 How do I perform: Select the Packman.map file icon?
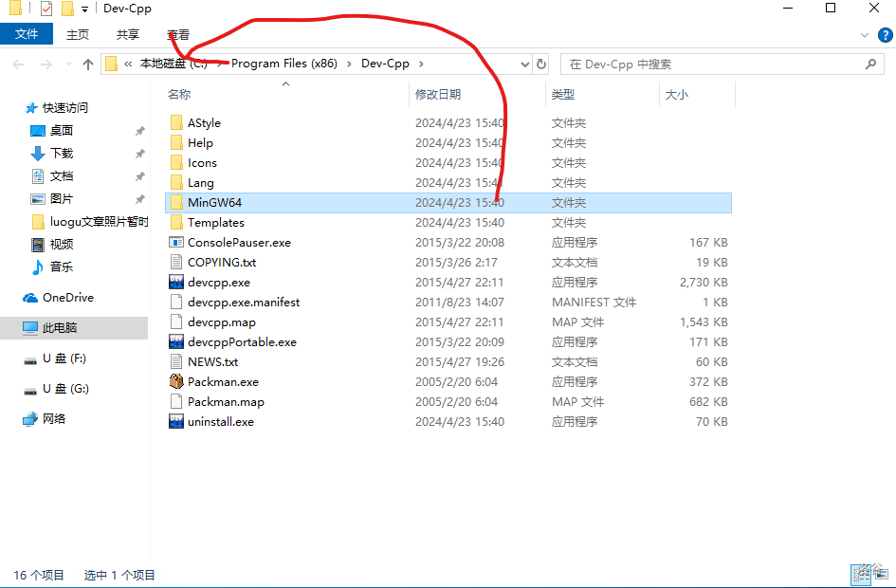[176, 402]
